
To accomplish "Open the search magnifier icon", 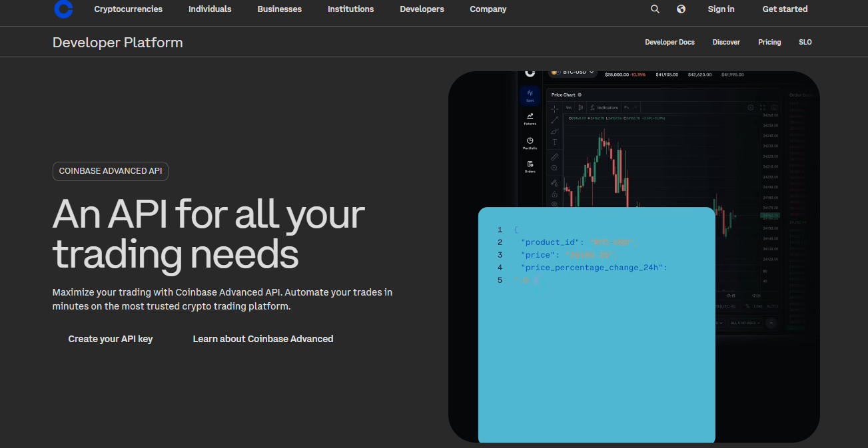I will coord(655,9).
